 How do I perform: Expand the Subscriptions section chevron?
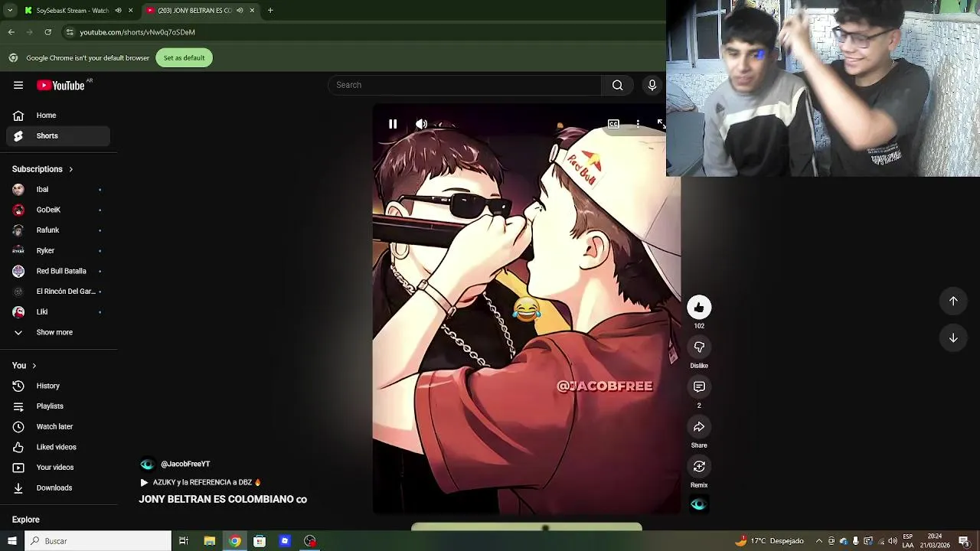click(x=71, y=169)
